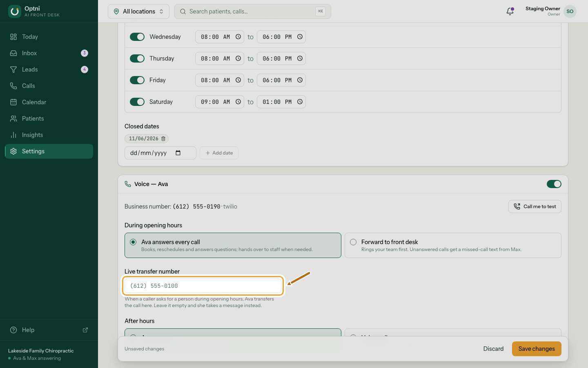
Task: Click Save changes
Action: [537, 349]
